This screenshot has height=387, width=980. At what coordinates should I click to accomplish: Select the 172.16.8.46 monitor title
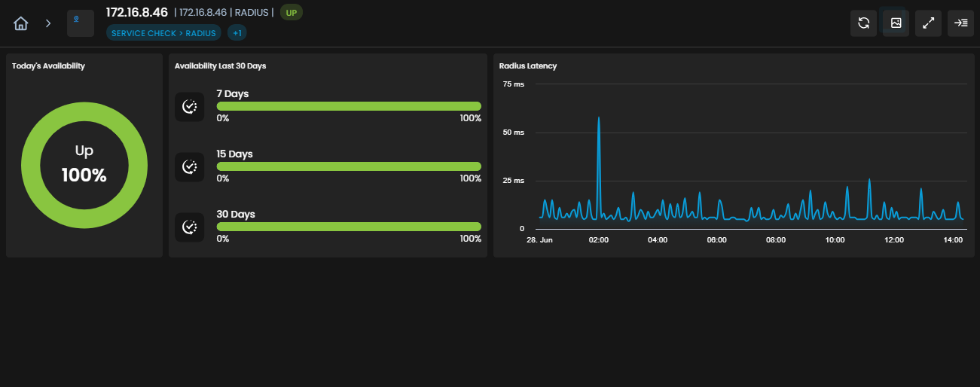[x=137, y=12]
